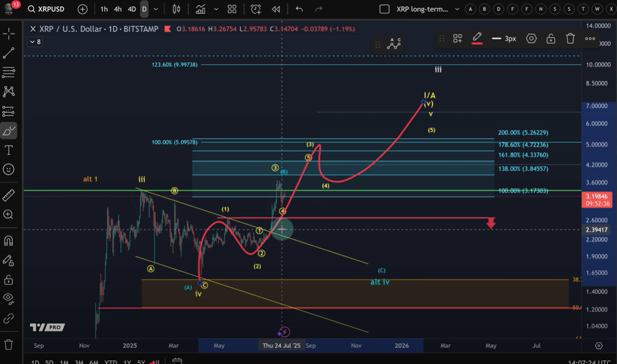Click the Thu 24 Jul '25 date label
This screenshot has height=364, width=617.
[281, 346]
